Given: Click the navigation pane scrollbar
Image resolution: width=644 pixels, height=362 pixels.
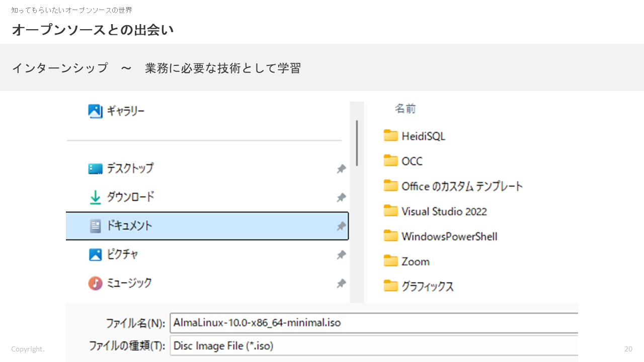Looking at the screenshot, I should tap(357, 143).
